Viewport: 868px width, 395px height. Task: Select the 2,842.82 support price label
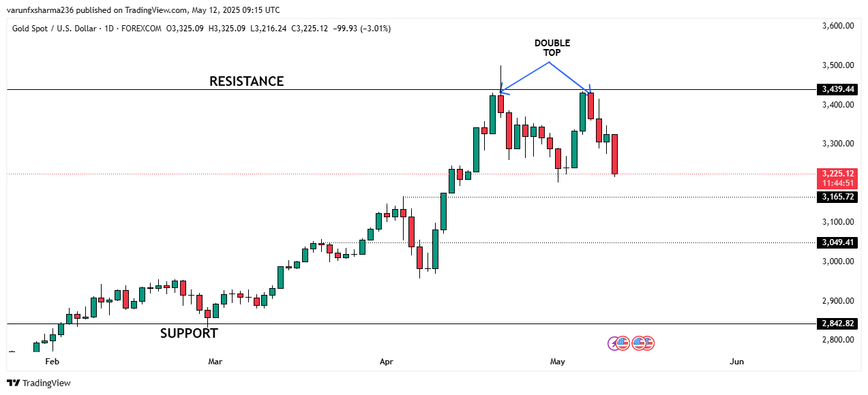[838, 323]
